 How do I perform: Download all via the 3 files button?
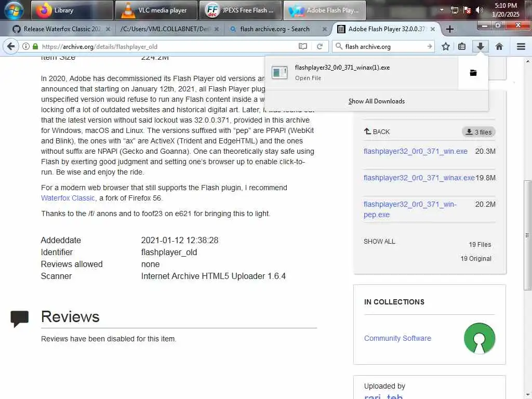tap(478, 132)
